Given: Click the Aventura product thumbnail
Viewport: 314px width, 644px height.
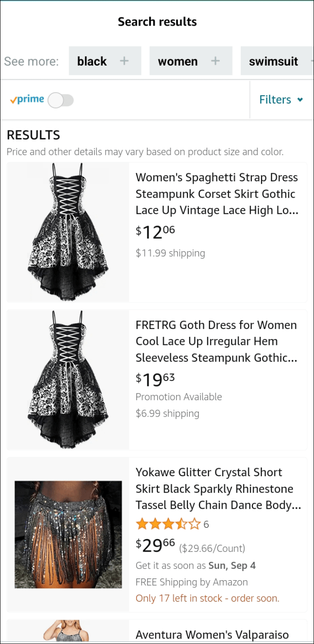Looking at the screenshot, I should [x=68, y=631].
